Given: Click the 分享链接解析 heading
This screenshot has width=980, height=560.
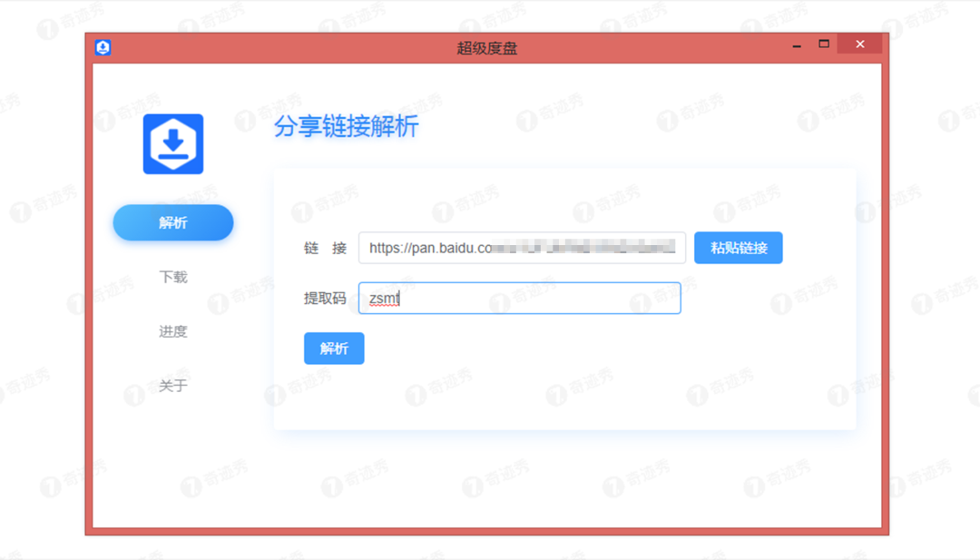Looking at the screenshot, I should coord(347,126).
